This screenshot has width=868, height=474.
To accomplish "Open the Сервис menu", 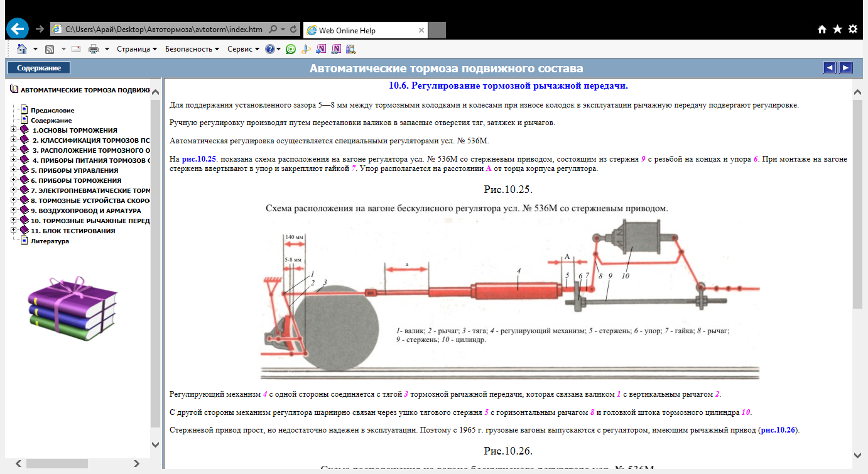I will point(243,48).
